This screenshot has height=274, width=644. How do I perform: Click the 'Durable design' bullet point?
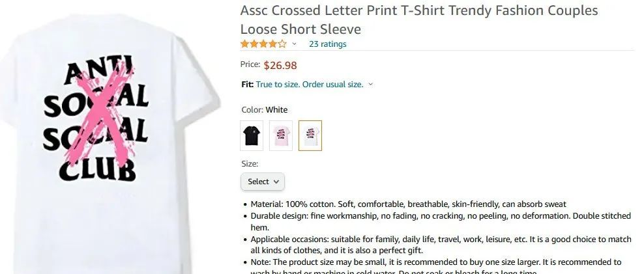(441, 215)
